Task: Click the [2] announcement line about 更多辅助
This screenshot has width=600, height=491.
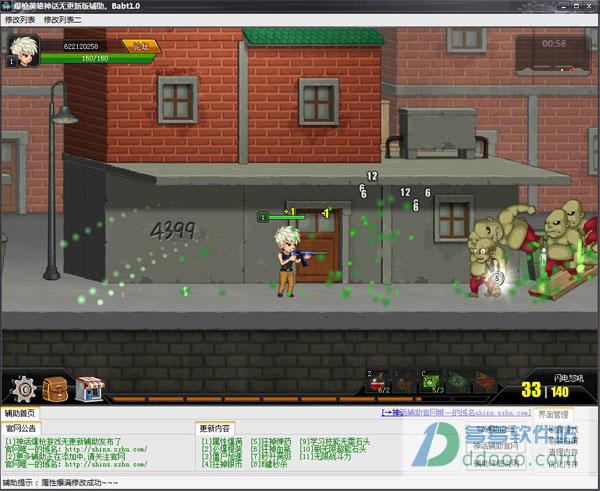Action: tap(65, 457)
